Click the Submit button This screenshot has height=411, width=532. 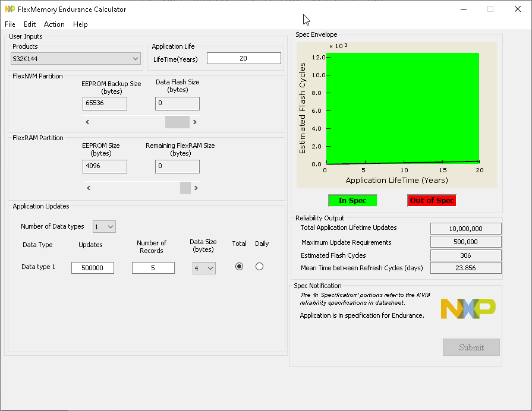(471, 347)
